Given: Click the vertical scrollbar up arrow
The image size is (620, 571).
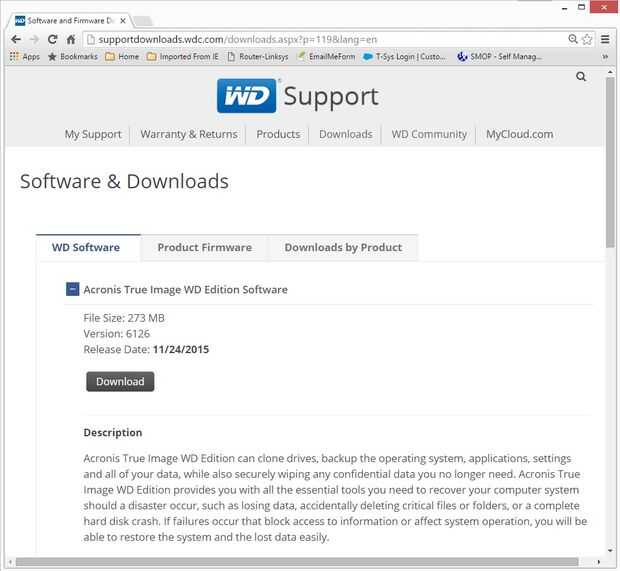Looking at the screenshot, I should [611, 72].
